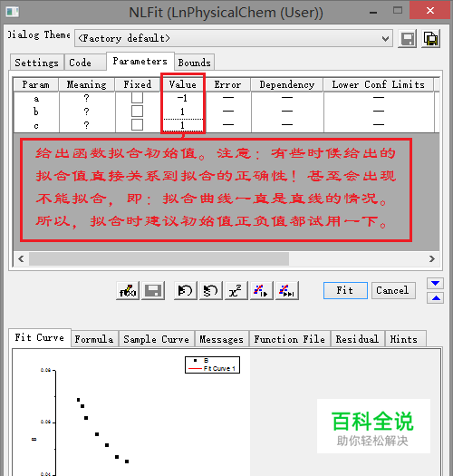Calculate chi-square with x² icon
Screen dimensions: 453x476
coord(236,290)
